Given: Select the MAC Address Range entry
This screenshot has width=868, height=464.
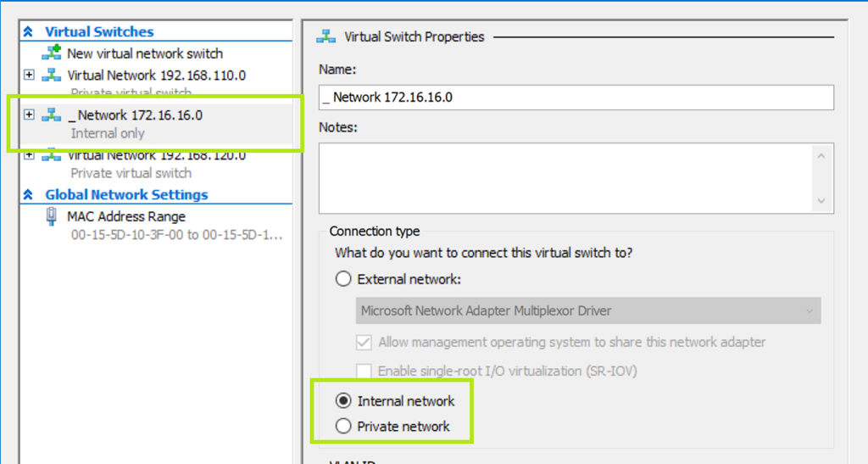Looking at the screenshot, I should (x=125, y=216).
